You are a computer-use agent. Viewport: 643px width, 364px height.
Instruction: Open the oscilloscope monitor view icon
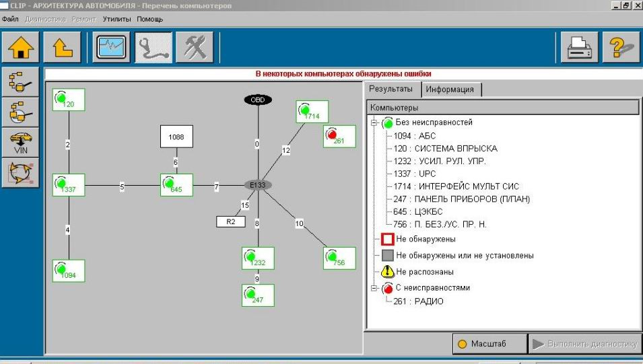coord(112,48)
